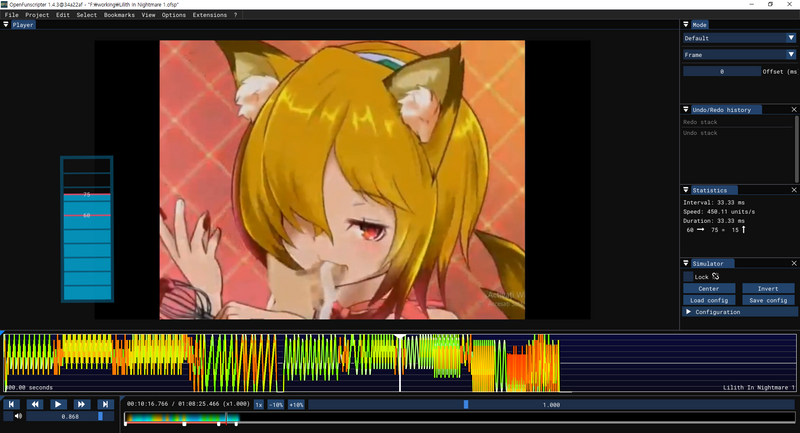Click the Save config button

[768, 300]
